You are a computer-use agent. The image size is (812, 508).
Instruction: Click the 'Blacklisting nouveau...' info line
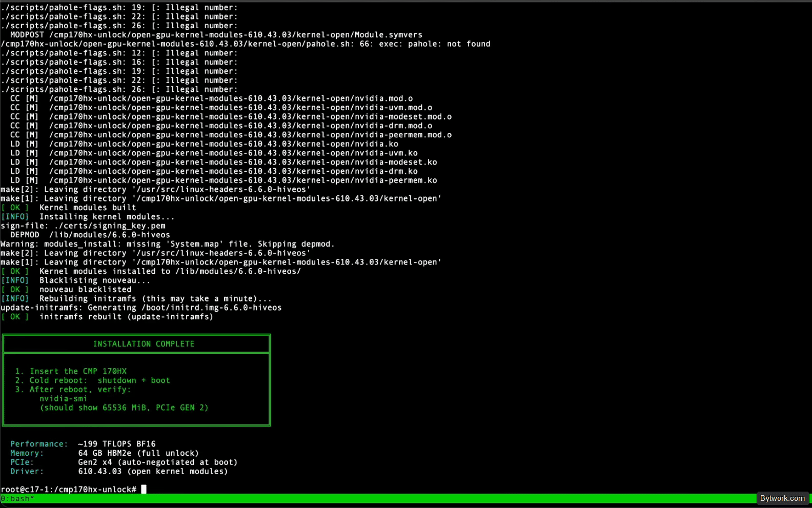tap(75, 280)
